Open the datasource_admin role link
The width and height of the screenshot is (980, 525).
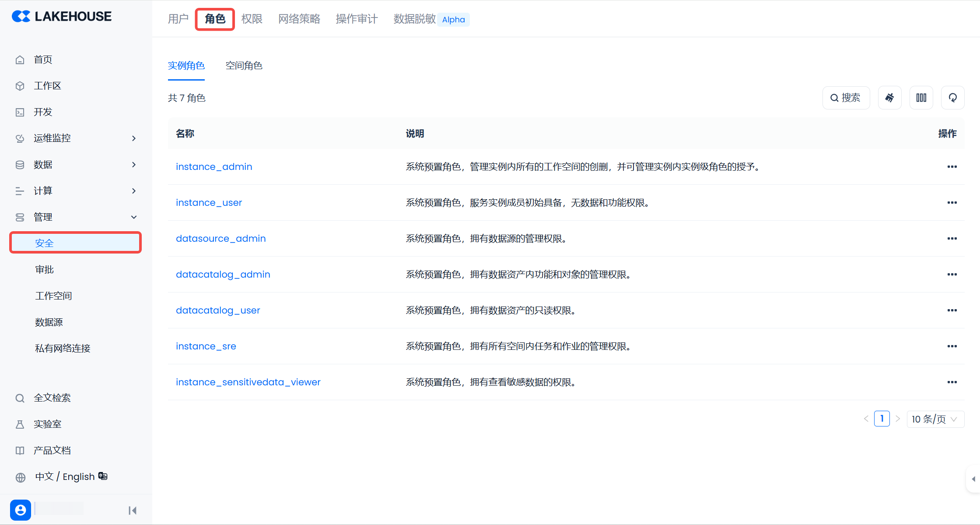(220, 239)
